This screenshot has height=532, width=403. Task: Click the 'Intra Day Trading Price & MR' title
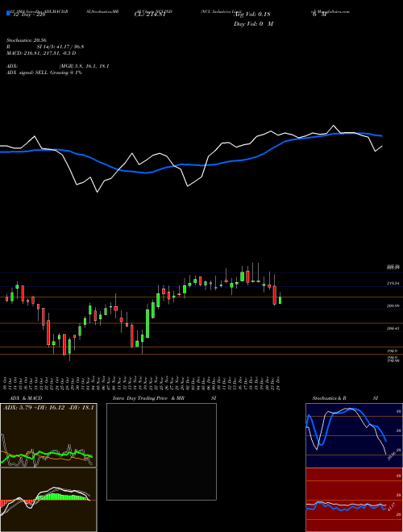coord(148,398)
